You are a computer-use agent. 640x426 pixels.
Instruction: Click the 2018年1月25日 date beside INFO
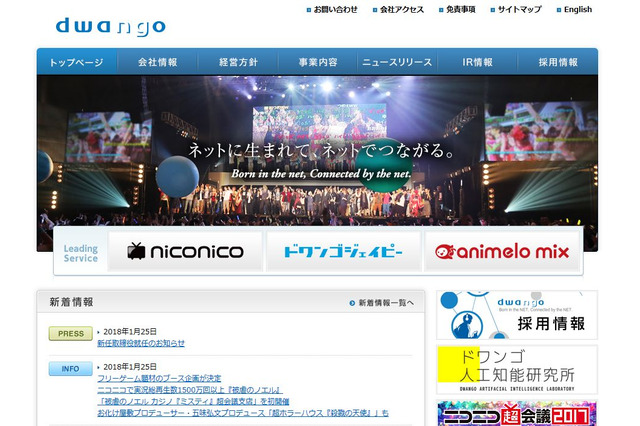pos(130,366)
